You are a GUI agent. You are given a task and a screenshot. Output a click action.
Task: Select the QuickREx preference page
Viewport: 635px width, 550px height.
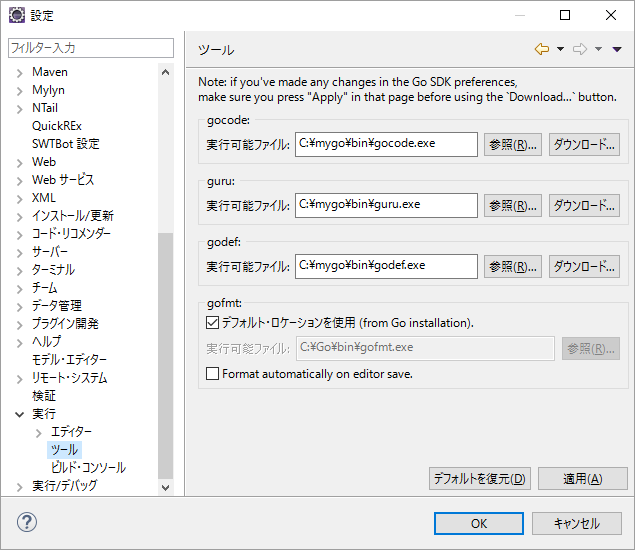(x=57, y=126)
